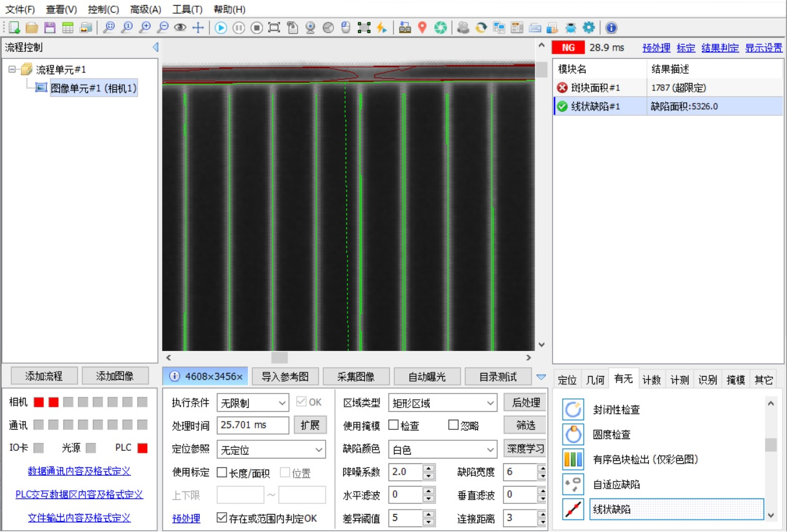
Task: Click the new file toolbar icon
Action: click(14, 27)
